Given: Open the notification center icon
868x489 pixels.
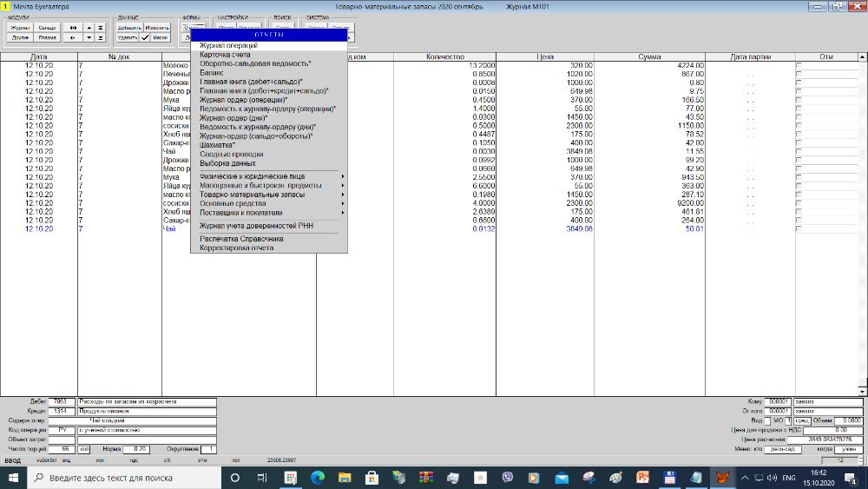Looking at the screenshot, I should click(851, 478).
